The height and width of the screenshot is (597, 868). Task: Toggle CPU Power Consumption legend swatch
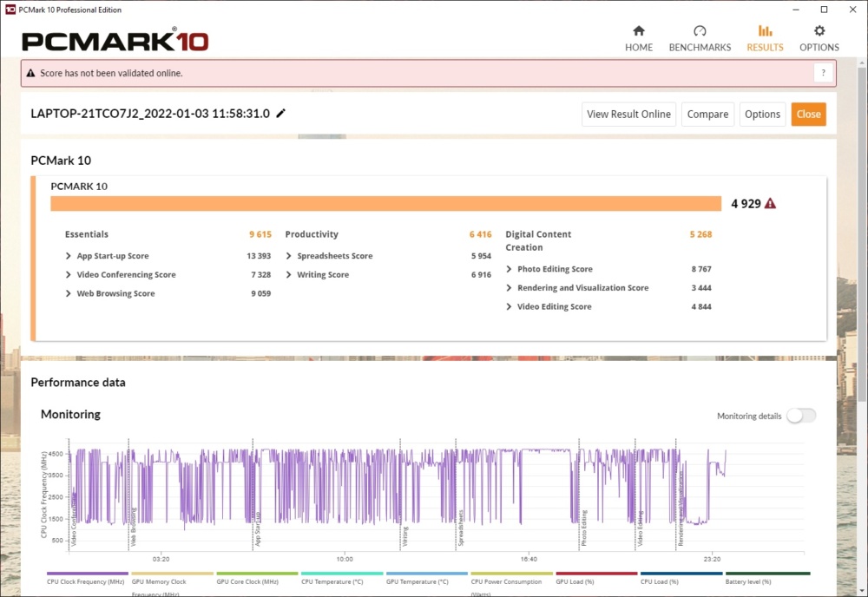pos(511,574)
